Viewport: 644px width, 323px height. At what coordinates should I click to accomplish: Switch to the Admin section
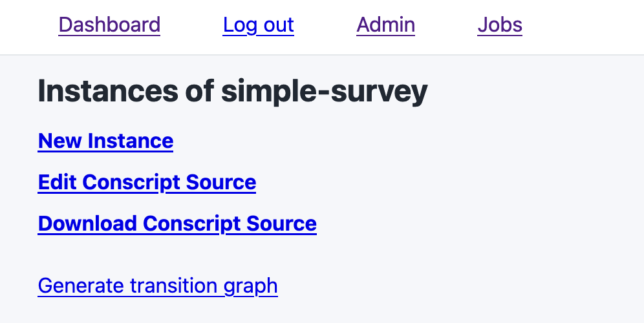click(385, 25)
